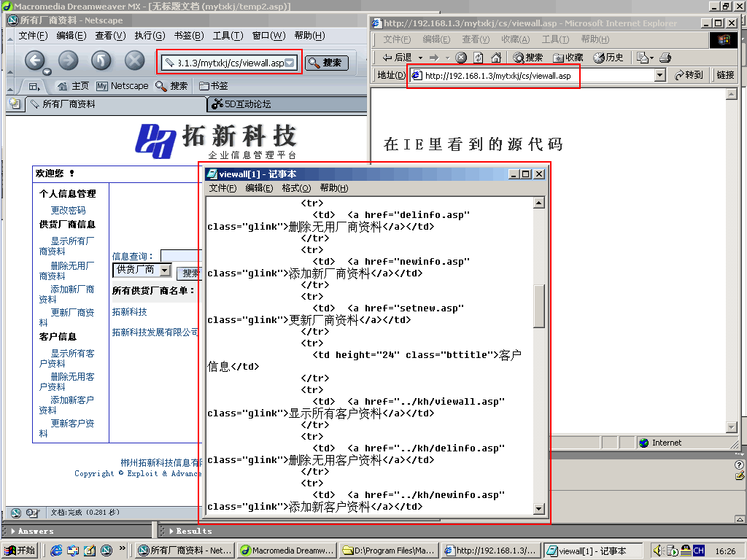Click Netscape reload button
Screen dimensions: 747x560
(x=101, y=61)
